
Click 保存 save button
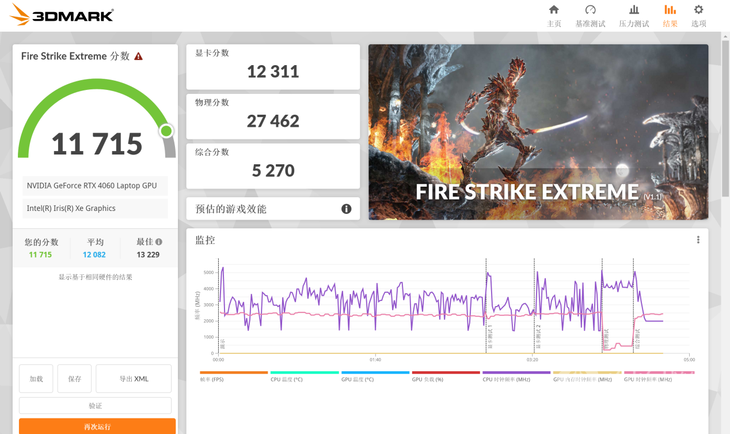pos(74,379)
